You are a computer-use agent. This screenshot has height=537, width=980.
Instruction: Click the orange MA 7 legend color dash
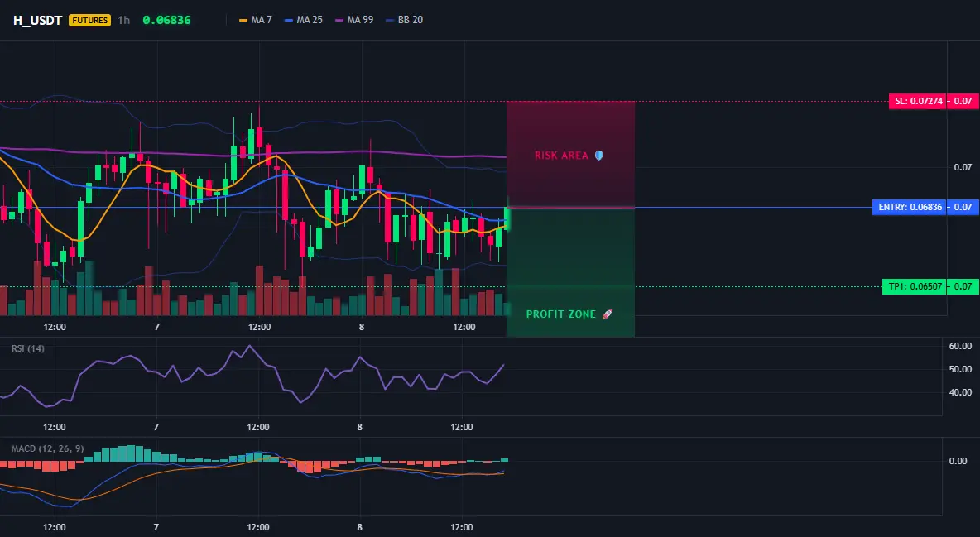243,21
